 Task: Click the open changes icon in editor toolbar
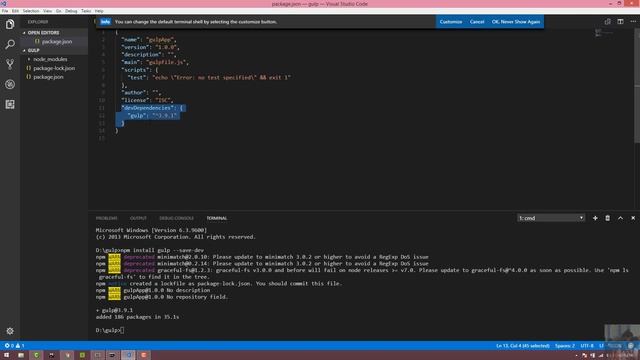608,22
